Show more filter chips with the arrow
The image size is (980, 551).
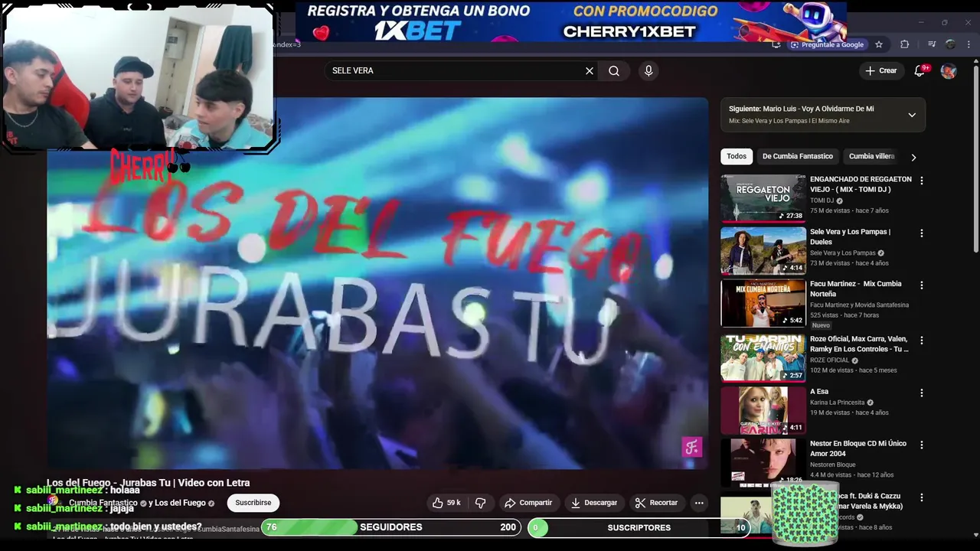pos(913,157)
